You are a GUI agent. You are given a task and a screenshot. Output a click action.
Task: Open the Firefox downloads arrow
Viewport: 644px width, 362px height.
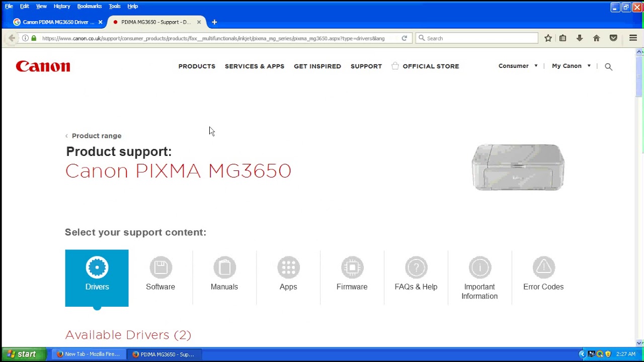coord(580,38)
